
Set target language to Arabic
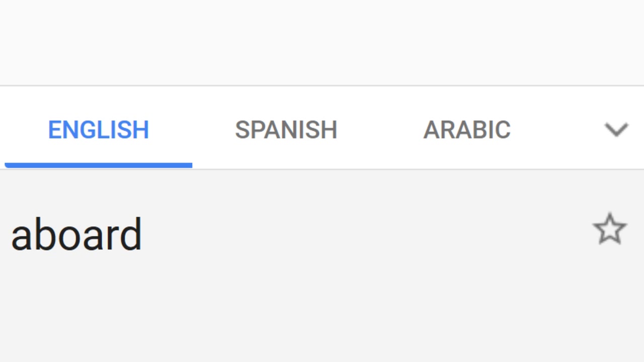467,130
